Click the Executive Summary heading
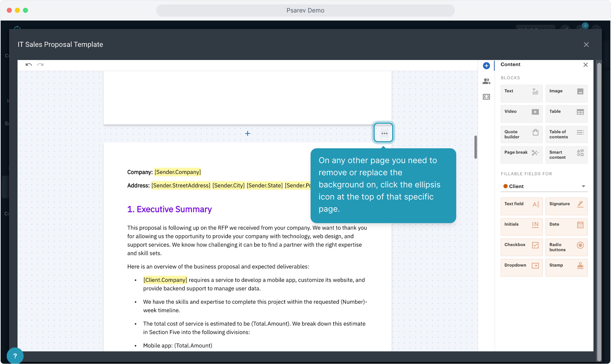 click(x=169, y=209)
